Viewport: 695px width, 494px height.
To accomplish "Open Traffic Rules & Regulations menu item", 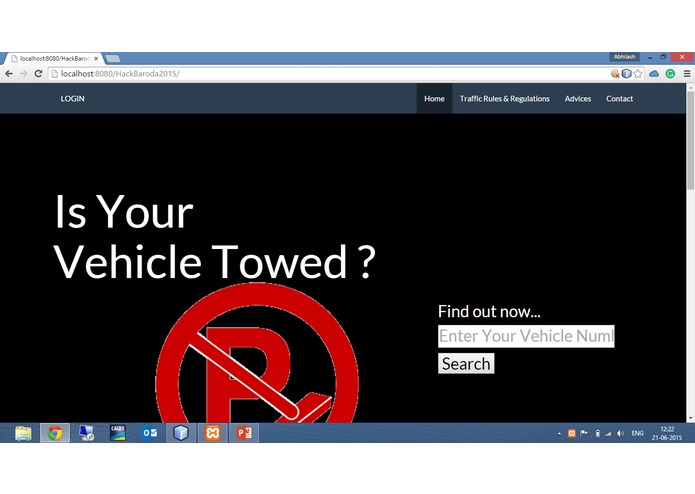I will point(504,99).
